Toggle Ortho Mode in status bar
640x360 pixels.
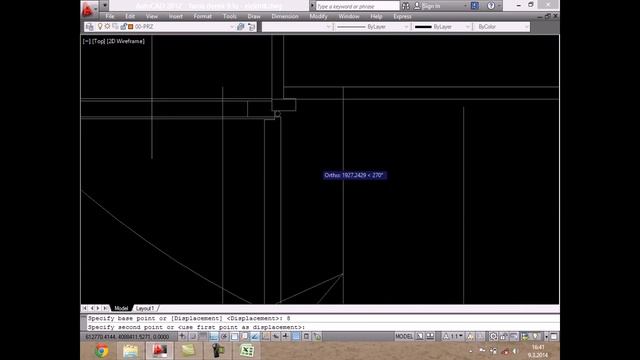point(213,336)
